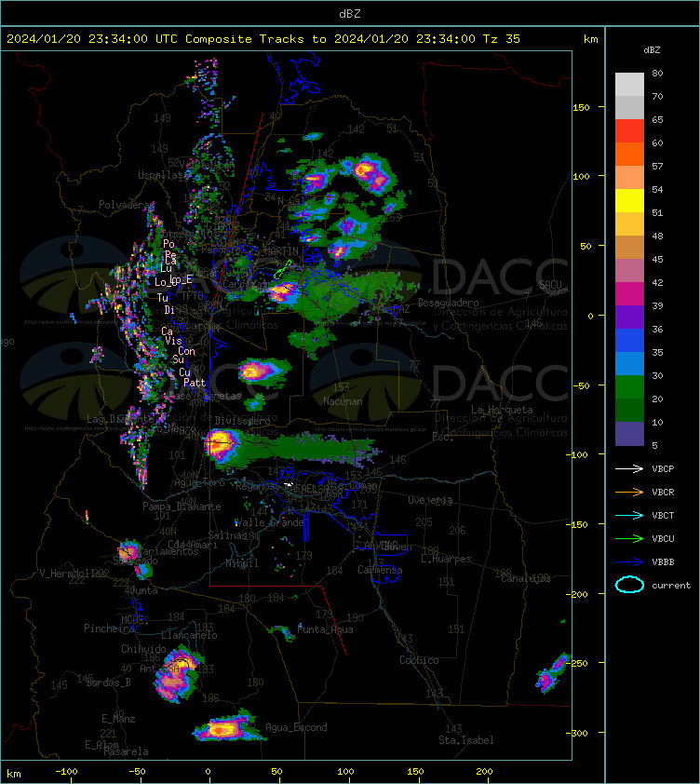Click the 'SACU' station label
The width and height of the screenshot is (700, 784).
pyautogui.click(x=550, y=285)
